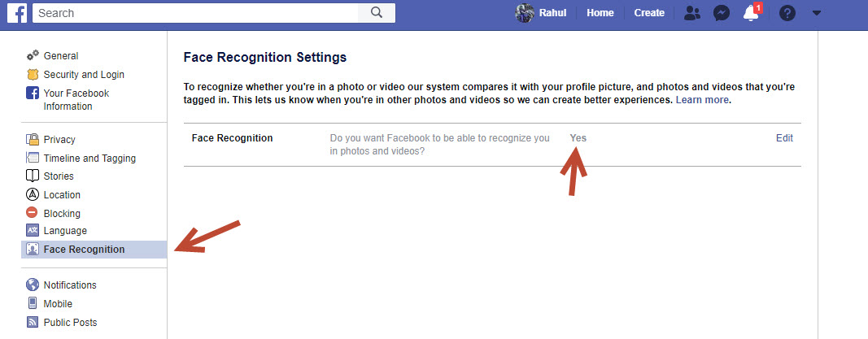The width and height of the screenshot is (868, 339).
Task: Open the Quick Help question icon
Action: click(x=787, y=13)
